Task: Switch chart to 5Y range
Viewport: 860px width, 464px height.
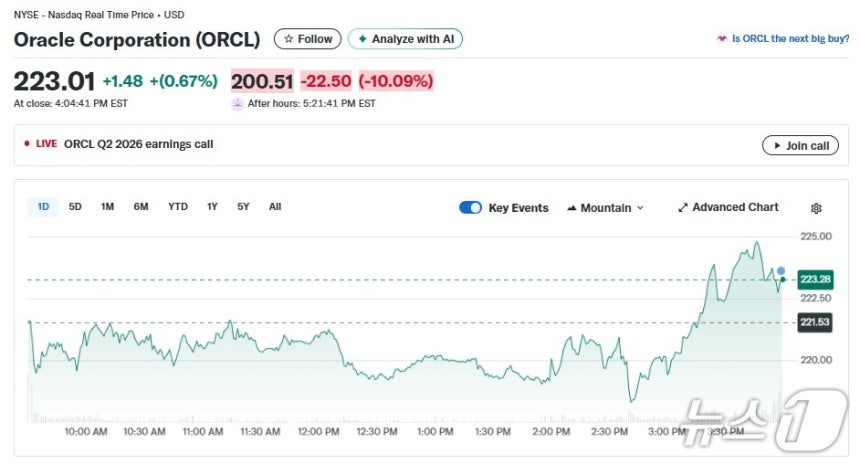Action: point(243,207)
